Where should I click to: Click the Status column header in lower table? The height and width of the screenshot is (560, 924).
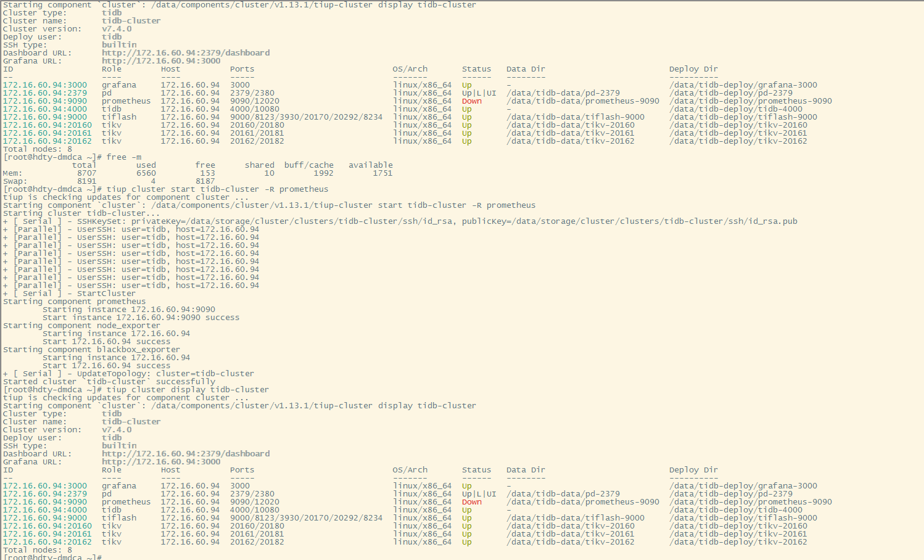[x=477, y=470]
